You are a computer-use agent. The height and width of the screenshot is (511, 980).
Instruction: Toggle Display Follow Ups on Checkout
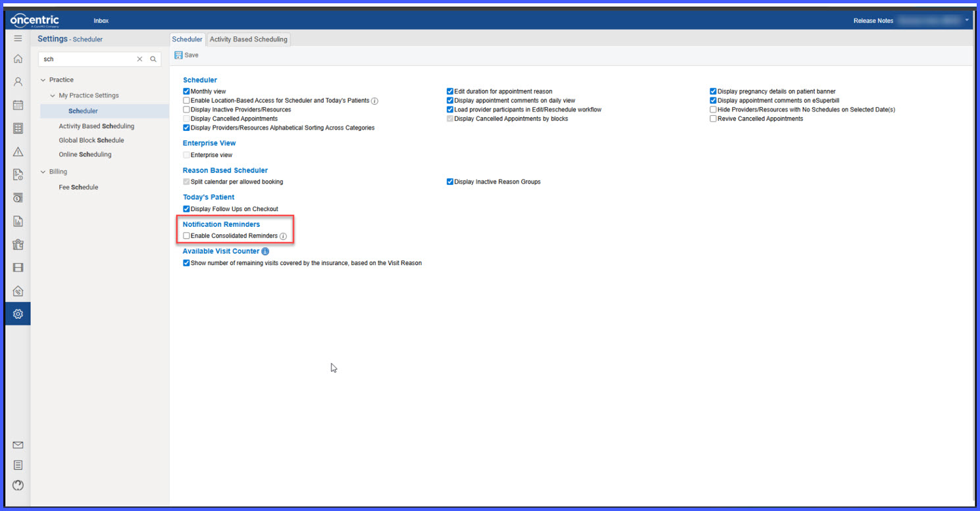pyautogui.click(x=186, y=209)
